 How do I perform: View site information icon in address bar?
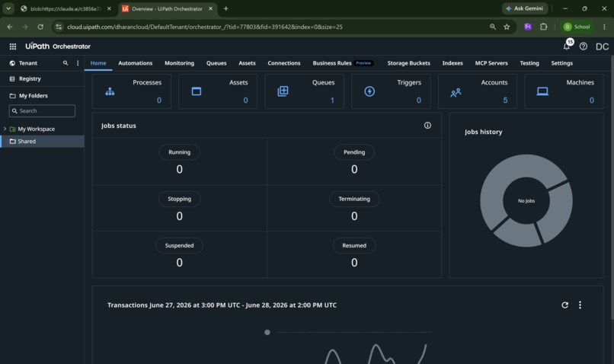click(x=59, y=27)
